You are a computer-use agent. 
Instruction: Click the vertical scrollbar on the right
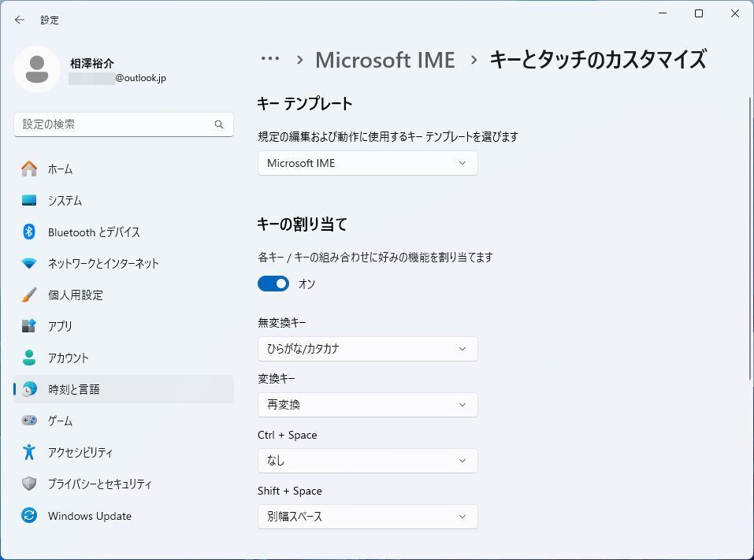pyautogui.click(x=750, y=239)
